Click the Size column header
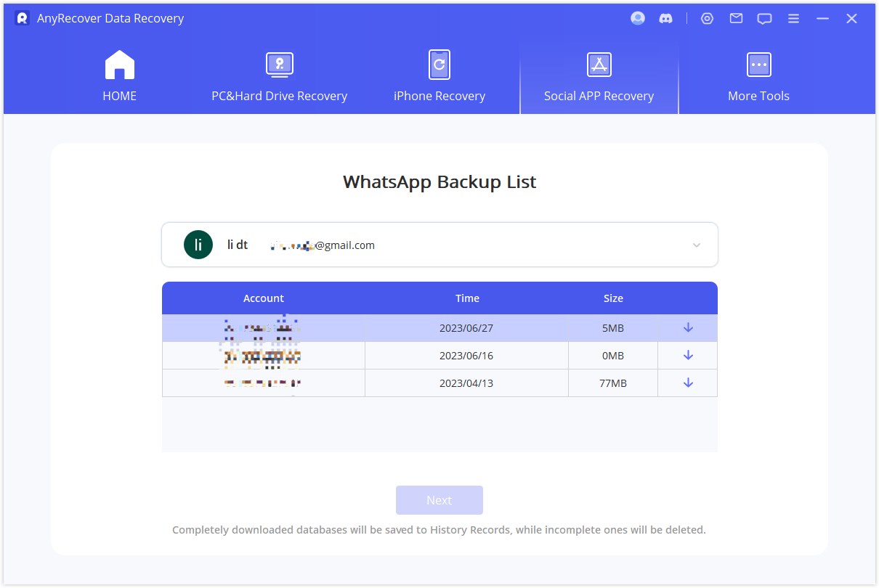 pos(613,298)
